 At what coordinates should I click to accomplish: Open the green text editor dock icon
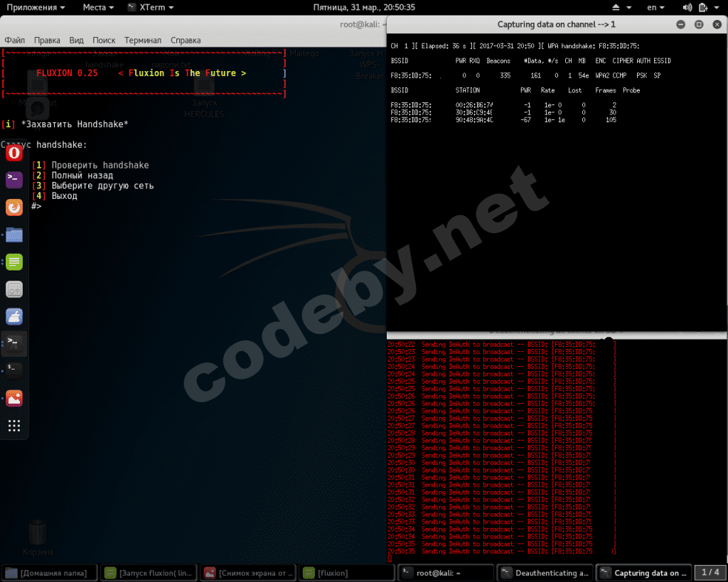14,262
